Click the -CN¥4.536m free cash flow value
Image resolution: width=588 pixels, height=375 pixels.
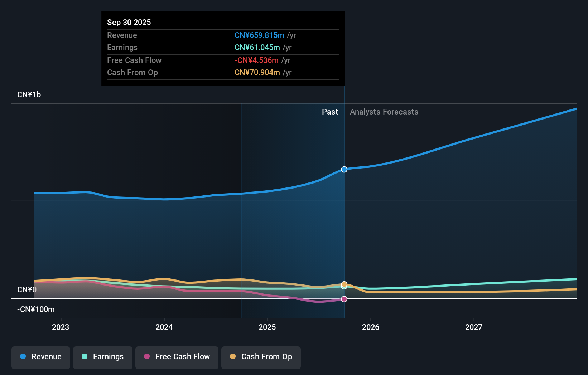click(256, 60)
